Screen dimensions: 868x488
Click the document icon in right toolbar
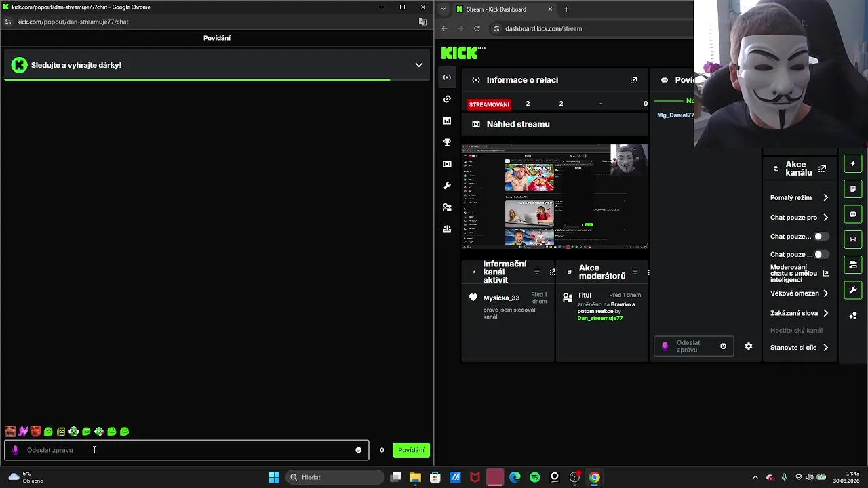click(853, 189)
